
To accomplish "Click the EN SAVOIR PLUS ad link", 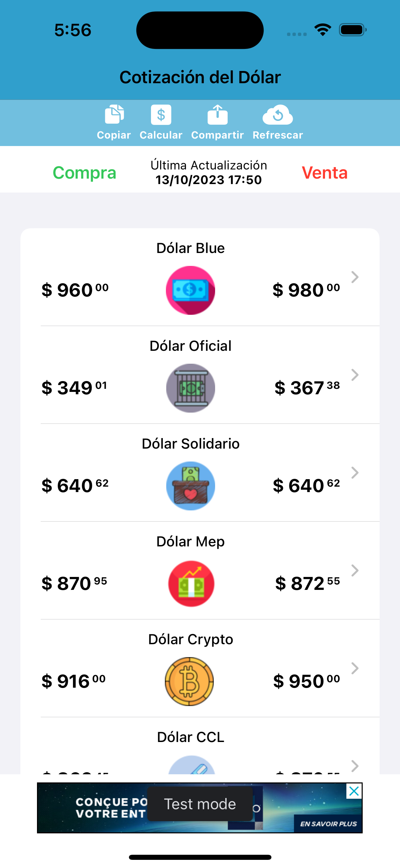I will (328, 824).
